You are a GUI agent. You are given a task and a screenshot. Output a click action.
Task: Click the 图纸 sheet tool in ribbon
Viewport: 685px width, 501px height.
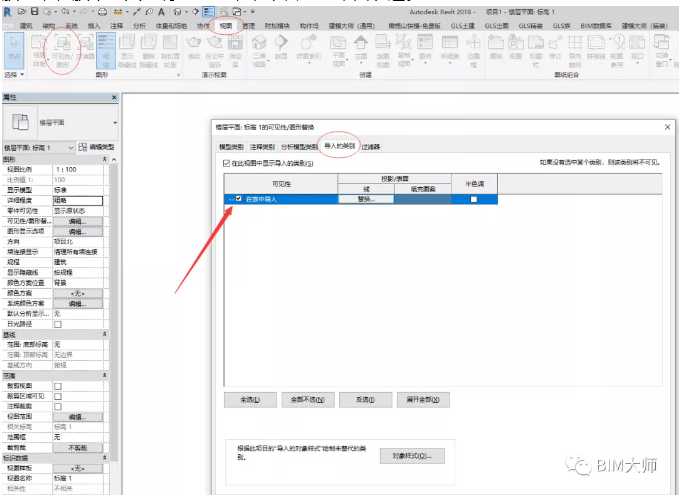click(x=496, y=48)
